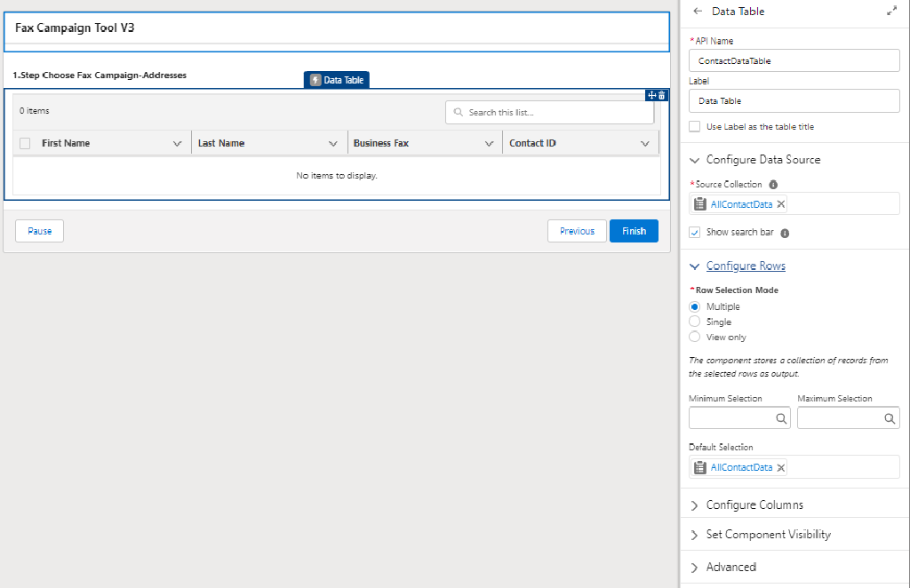The width and height of the screenshot is (910, 588).
Task: Click the Finish button
Action: pos(634,231)
